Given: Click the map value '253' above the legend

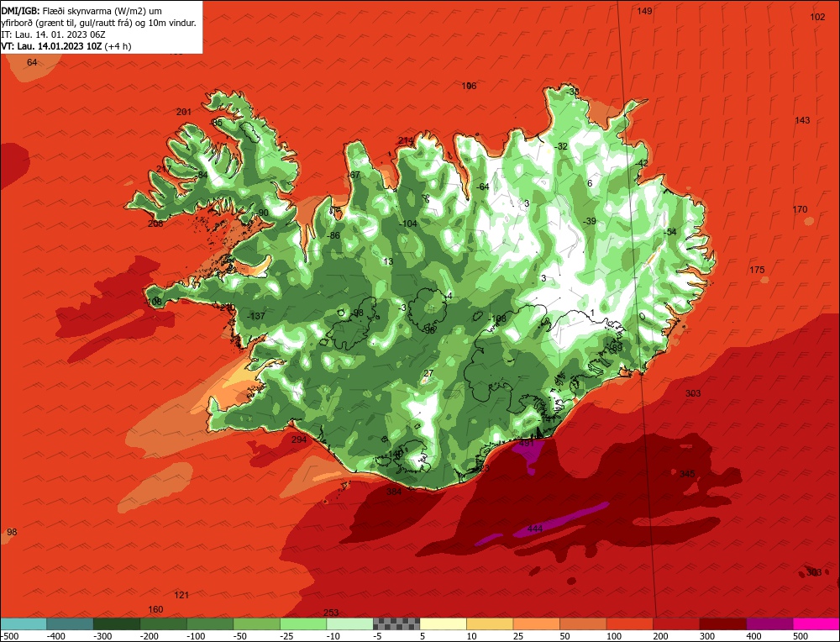Looking at the screenshot, I should pos(331,613).
